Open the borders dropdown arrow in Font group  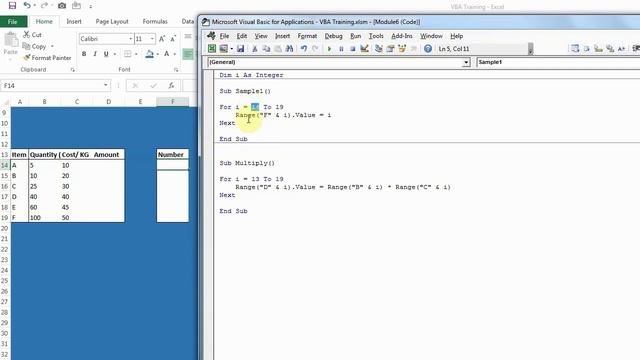136,53
